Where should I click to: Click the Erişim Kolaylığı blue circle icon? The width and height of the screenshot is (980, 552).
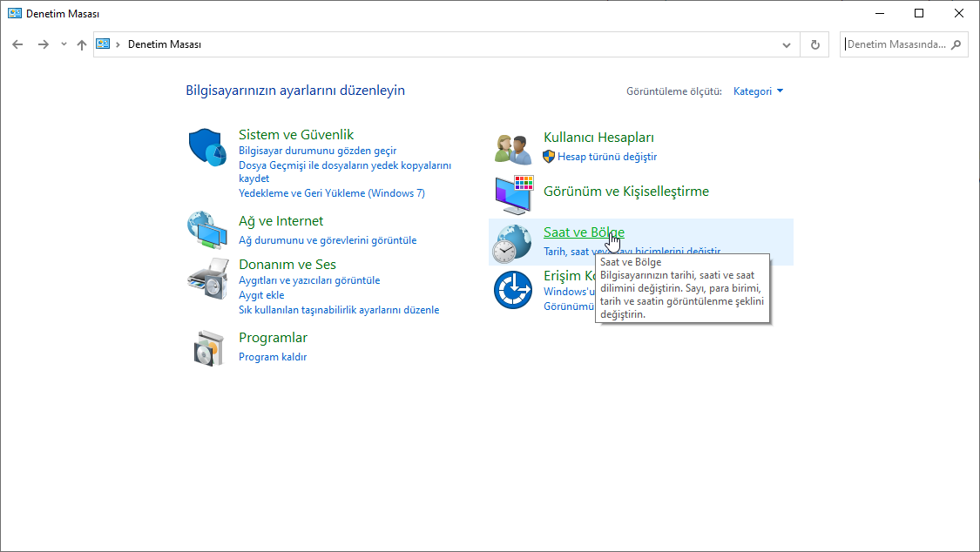coord(512,289)
